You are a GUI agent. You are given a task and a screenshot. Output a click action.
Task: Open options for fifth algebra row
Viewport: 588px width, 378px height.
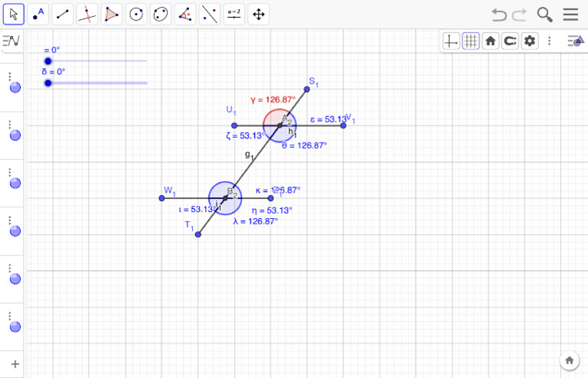tap(10, 269)
